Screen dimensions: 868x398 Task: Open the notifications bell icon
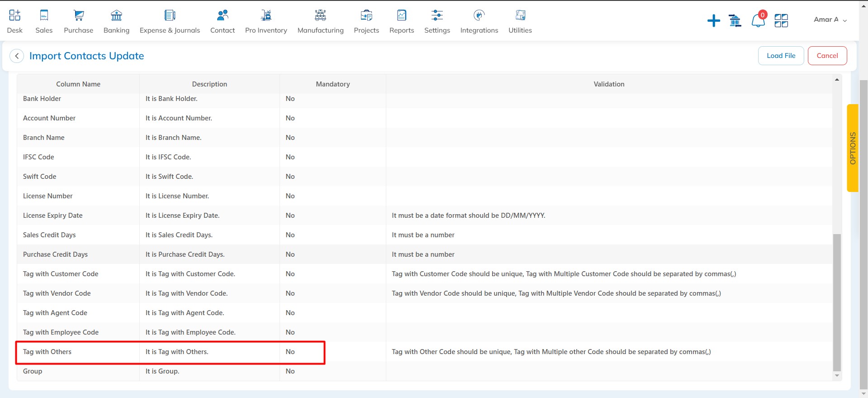point(758,20)
